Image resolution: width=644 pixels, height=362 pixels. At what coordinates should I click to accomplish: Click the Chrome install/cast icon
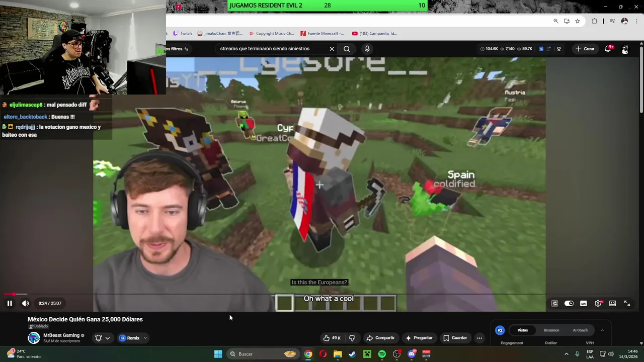(x=567, y=21)
